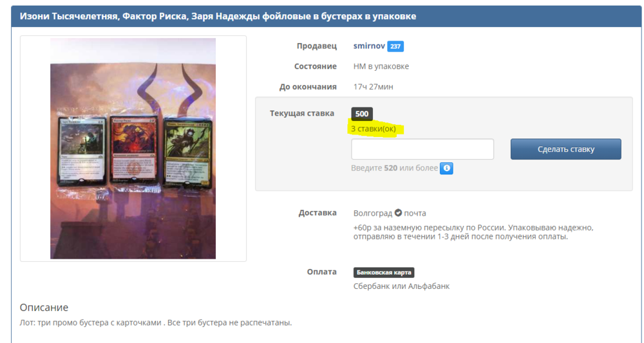Click the checkmark icon next to Волгоград
The image size is (644, 343).
[398, 213]
